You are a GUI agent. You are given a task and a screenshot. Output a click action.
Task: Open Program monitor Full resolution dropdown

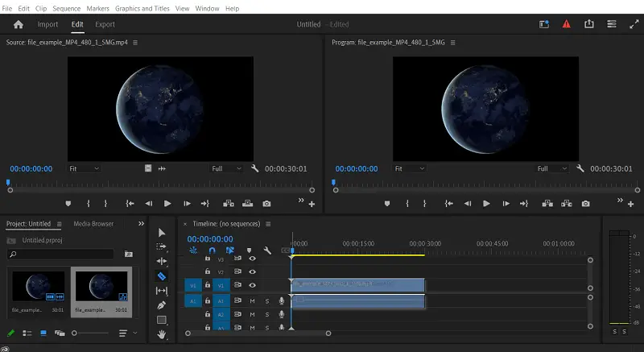553,168
